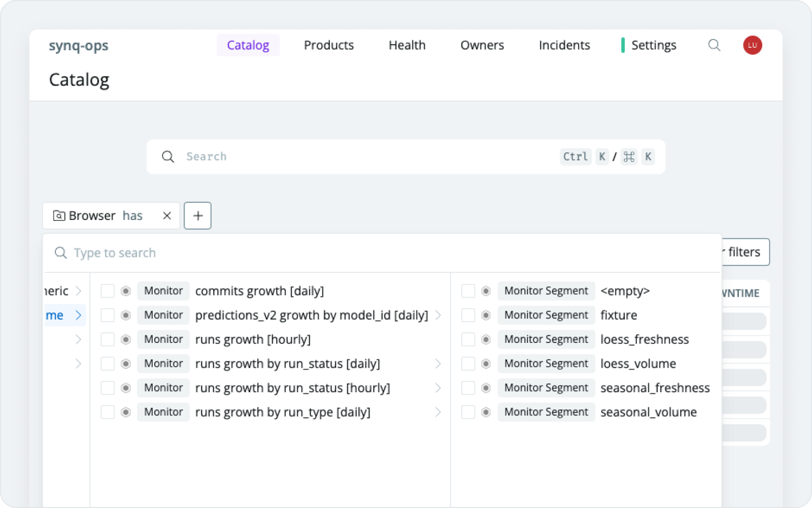Open Settings from the top navigation
This screenshot has height=508, width=812.
[x=654, y=45]
